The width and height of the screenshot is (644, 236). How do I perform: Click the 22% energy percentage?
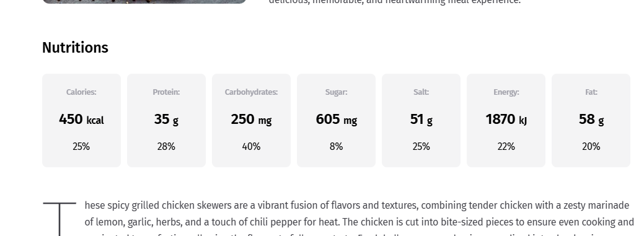coord(506,147)
